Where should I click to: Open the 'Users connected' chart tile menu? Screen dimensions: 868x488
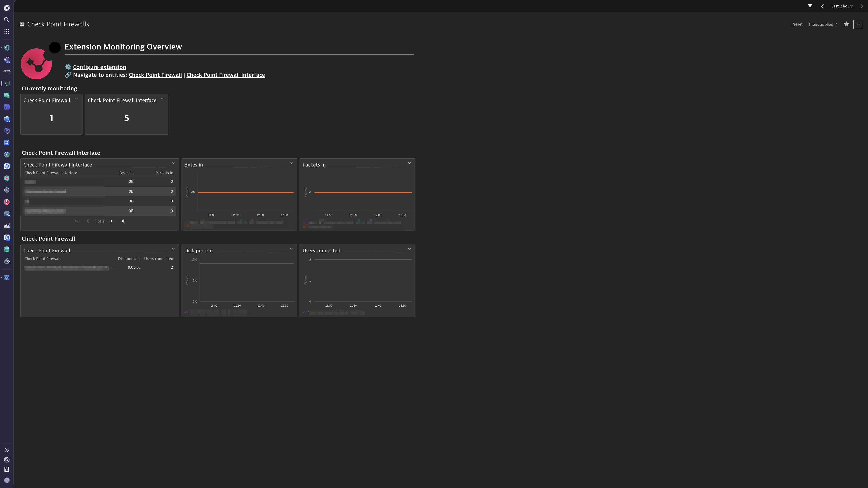(409, 249)
